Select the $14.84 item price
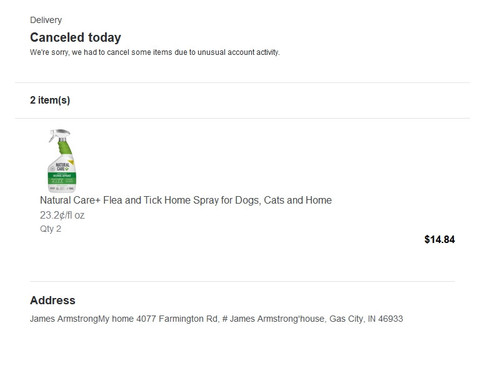Viewport: 500px width, 366px height. [x=439, y=239]
